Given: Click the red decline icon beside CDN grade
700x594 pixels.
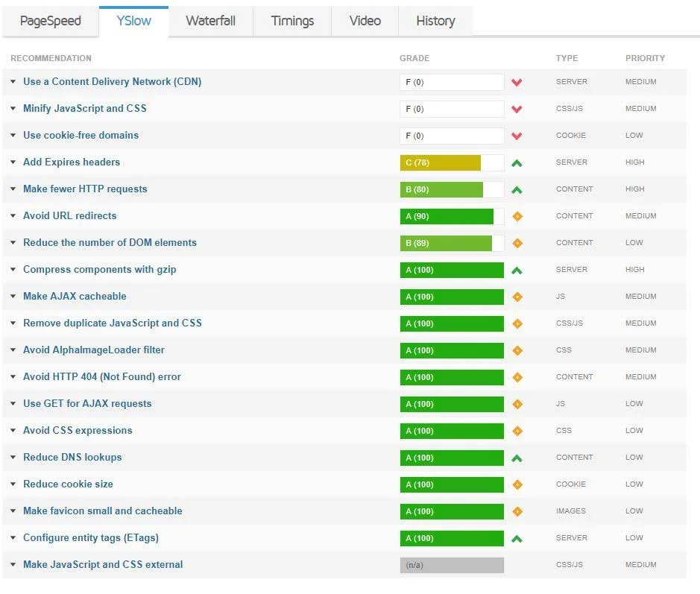Looking at the screenshot, I should point(517,82).
